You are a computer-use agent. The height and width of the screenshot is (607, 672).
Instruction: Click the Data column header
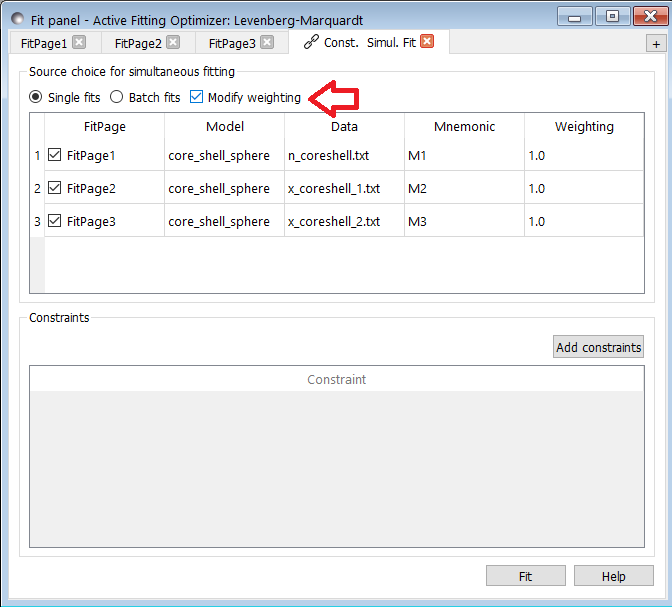344,126
